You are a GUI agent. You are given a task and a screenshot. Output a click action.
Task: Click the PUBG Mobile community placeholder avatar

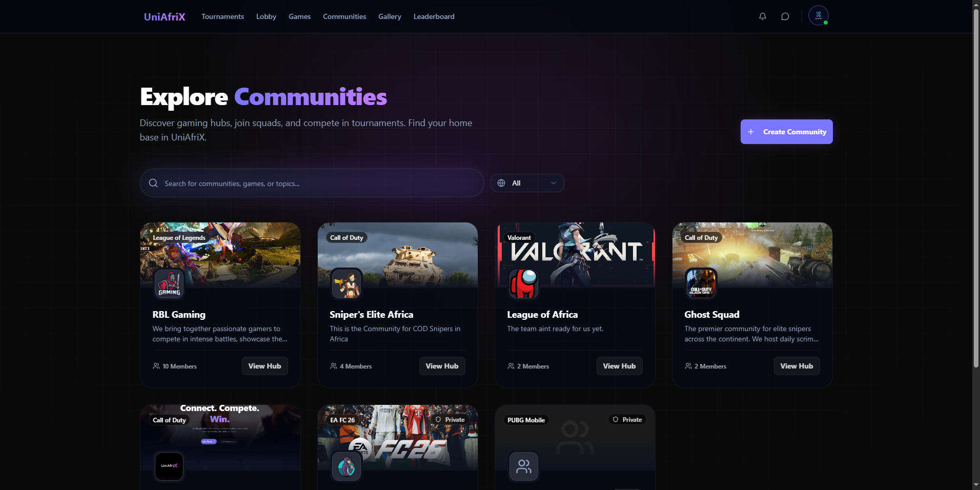click(524, 466)
